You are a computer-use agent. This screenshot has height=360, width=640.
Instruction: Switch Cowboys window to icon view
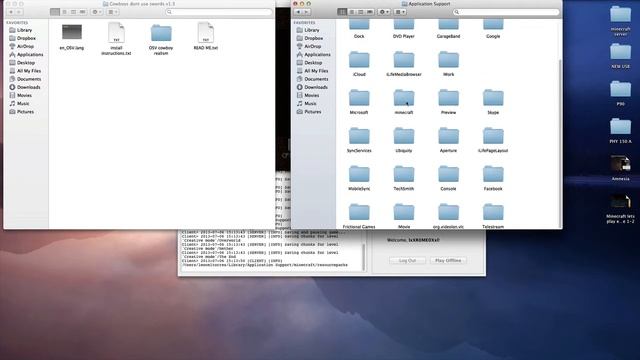tap(55, 12)
